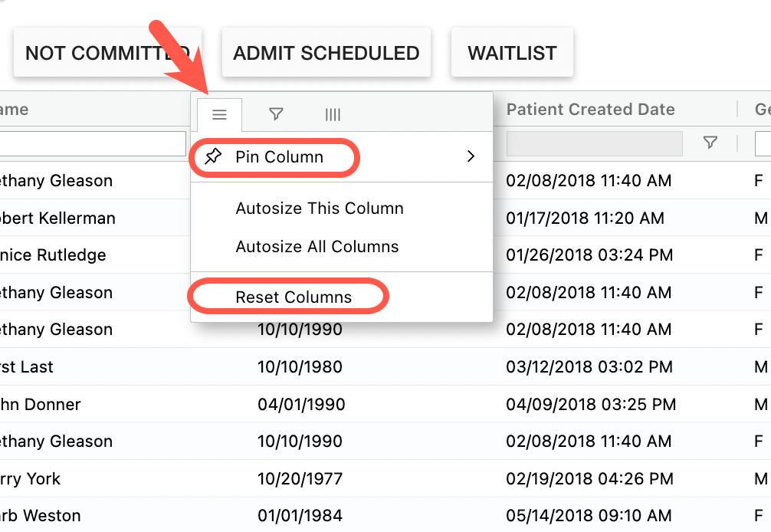
Task: Click the pin icon beside Pin Column
Action: [x=214, y=157]
